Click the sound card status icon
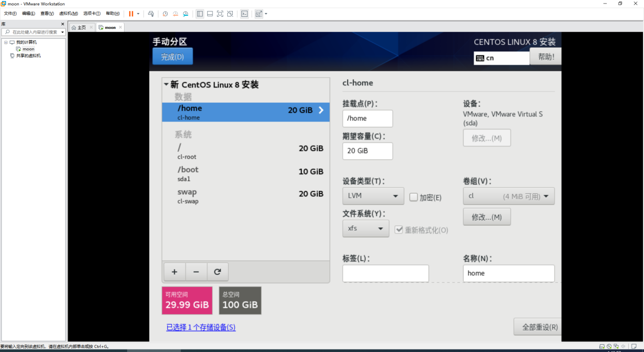 [623, 346]
